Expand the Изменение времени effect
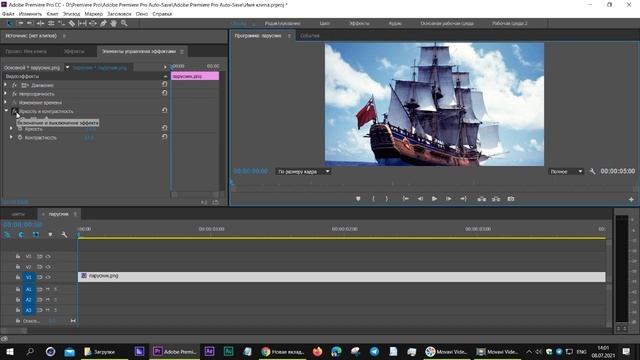 click(6, 102)
